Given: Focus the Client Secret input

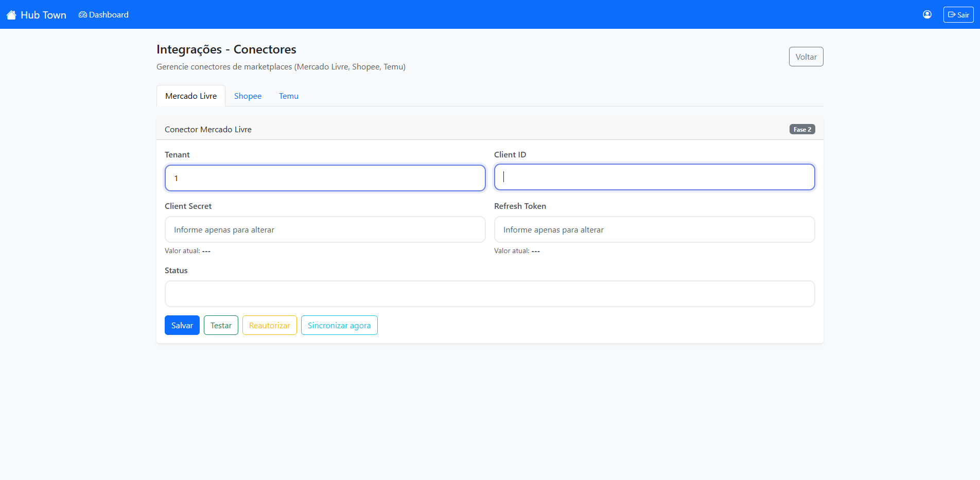Looking at the screenshot, I should [x=325, y=229].
